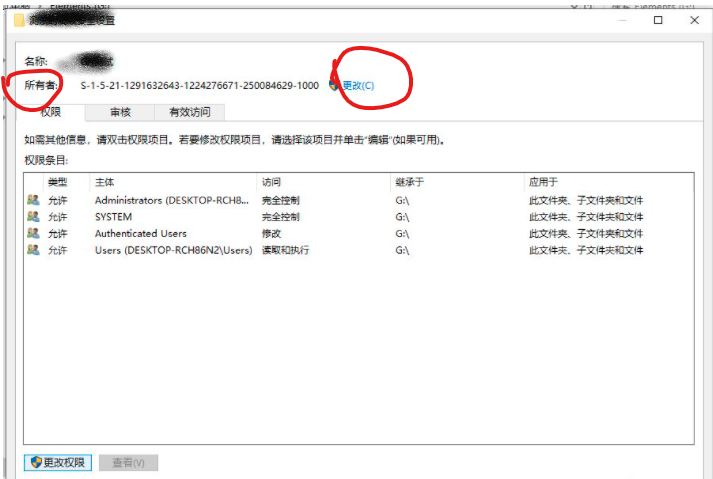Close the security settings window
This screenshot has height=479, width=713.
coord(694,20)
